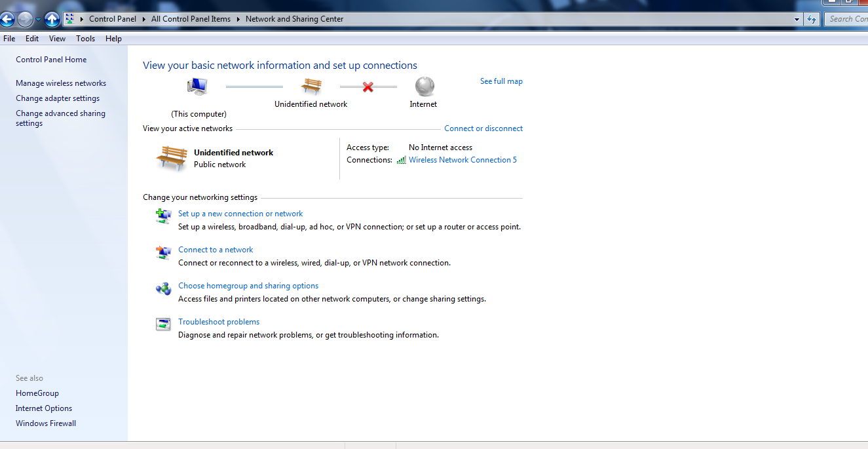Go to Control Panel Home

[x=51, y=60]
